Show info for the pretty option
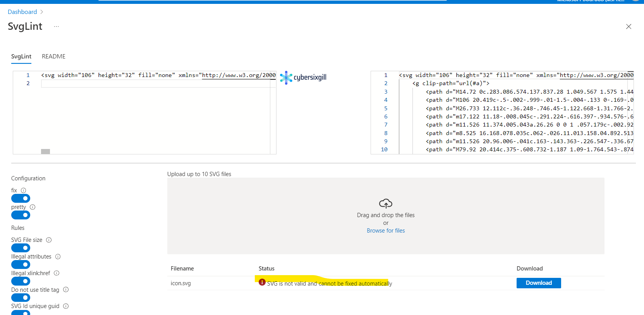Viewport: 644px width, 315px height. [x=33, y=207]
